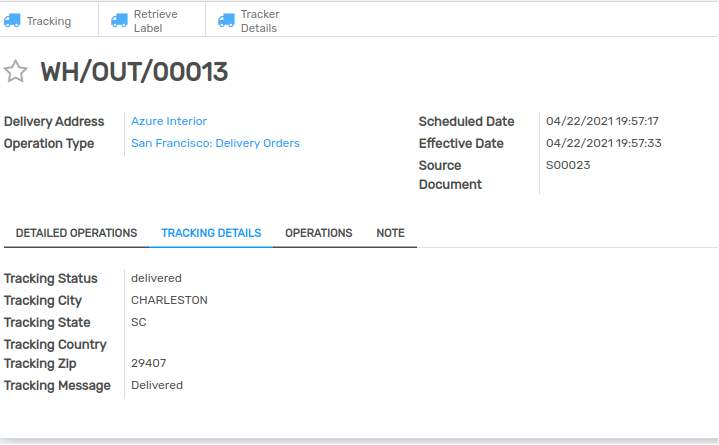The width and height of the screenshot is (719, 445).
Task: Mark WH/OUT/00013 as favorite with star
Action: point(15,71)
